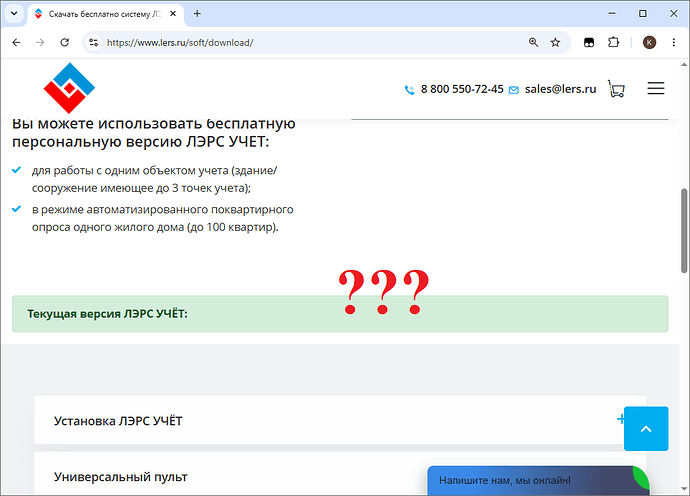View site information icon in address bar
This screenshot has width=690, height=496.
(x=93, y=42)
